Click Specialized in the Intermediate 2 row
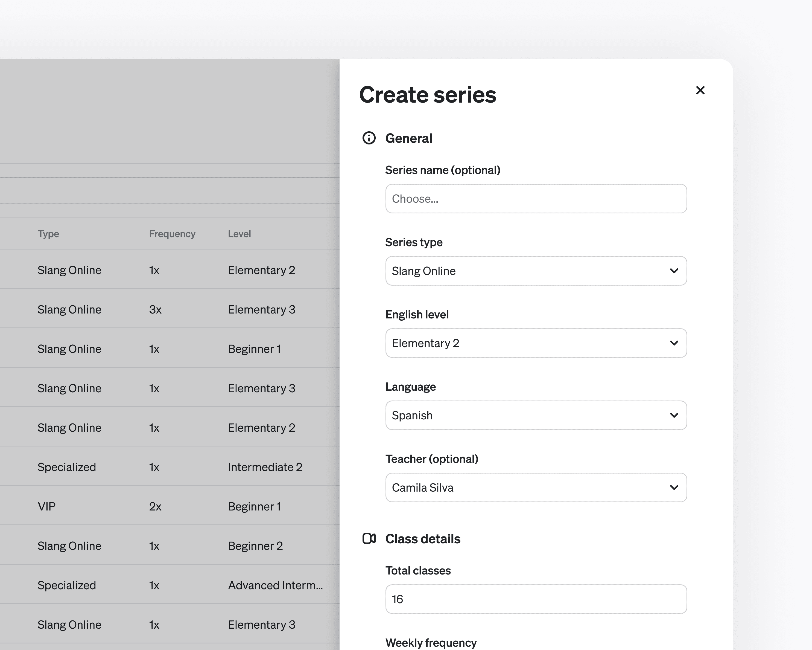 coord(67,467)
